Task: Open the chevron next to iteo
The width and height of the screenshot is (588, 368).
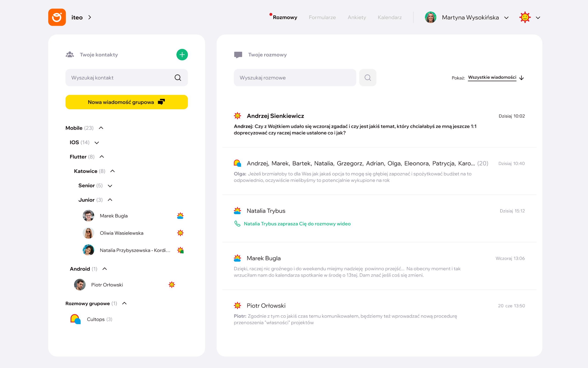Action: [x=90, y=17]
